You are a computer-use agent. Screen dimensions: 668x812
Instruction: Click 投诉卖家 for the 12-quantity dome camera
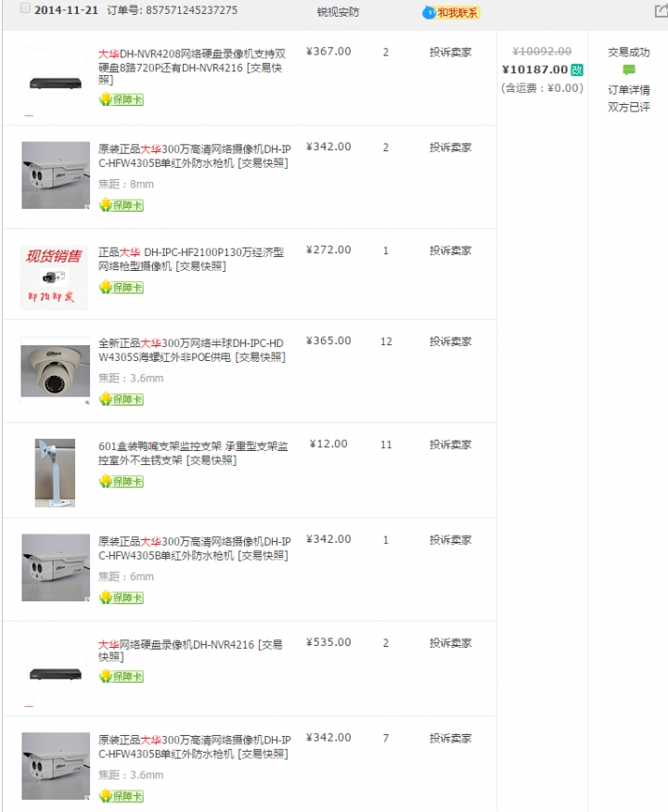coord(451,342)
